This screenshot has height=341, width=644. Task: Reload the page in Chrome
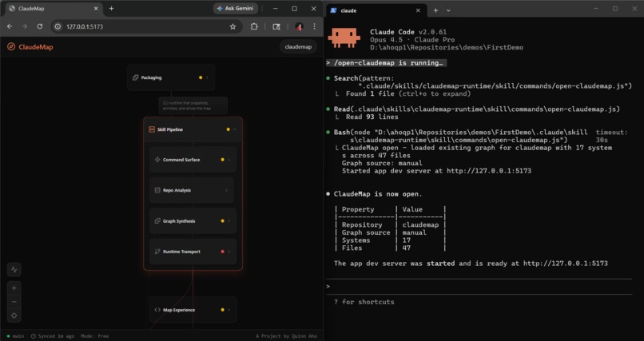click(39, 26)
